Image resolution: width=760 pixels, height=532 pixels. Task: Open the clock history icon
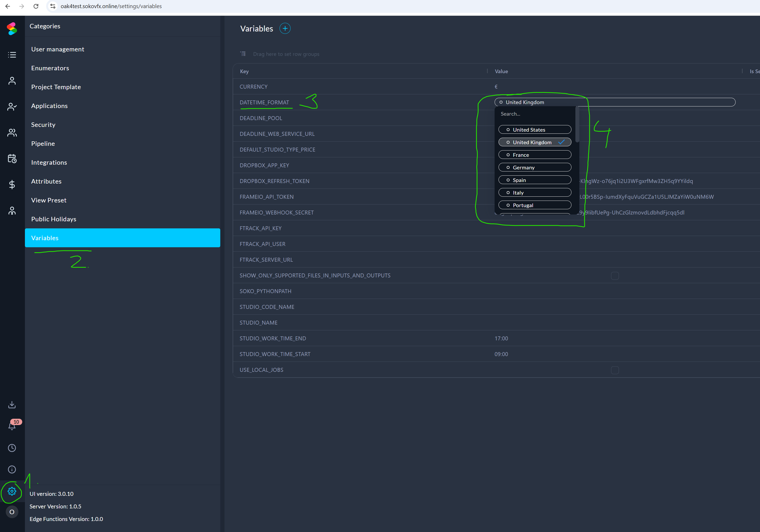(x=12, y=448)
